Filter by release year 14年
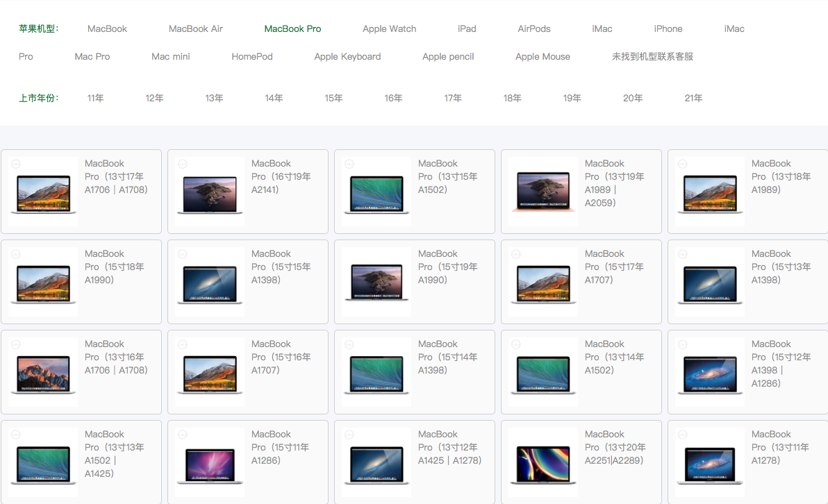Viewport: 828px width, 504px height. (x=274, y=98)
